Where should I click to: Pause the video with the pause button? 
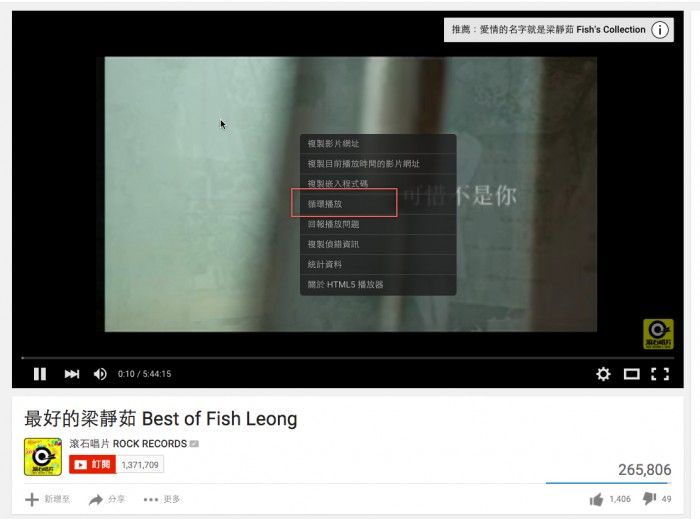[40, 374]
